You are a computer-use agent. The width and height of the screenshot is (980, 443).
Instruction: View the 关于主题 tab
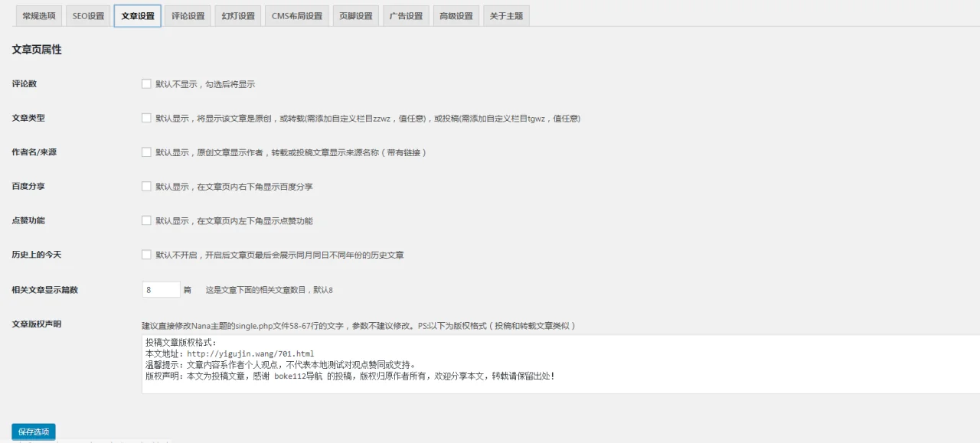506,15
